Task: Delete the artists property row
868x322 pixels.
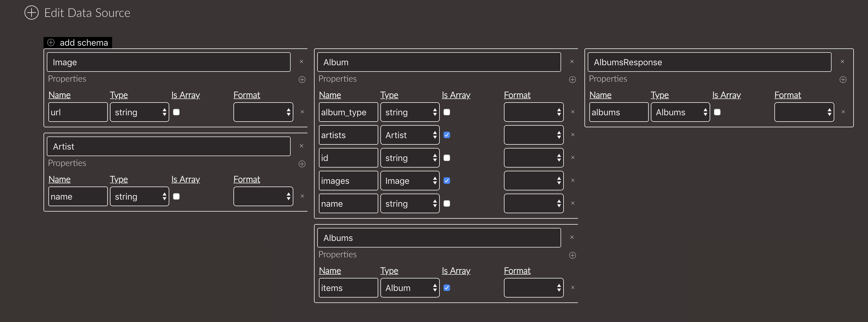Action: coord(573,135)
